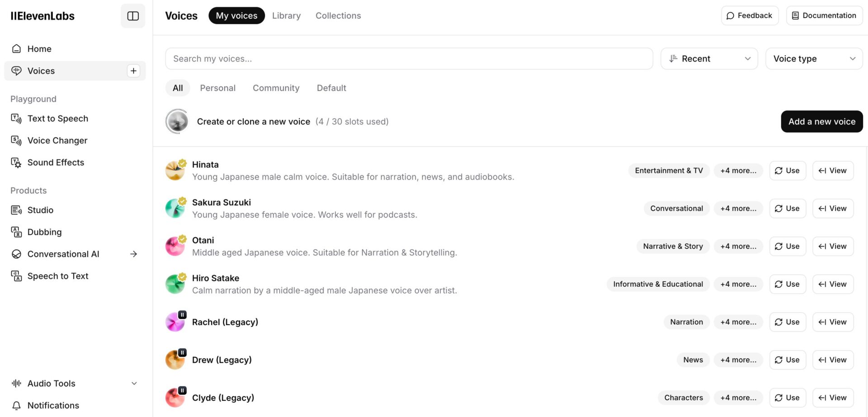Expand the Audio Tools section
This screenshot has width=868, height=417.
click(134, 384)
